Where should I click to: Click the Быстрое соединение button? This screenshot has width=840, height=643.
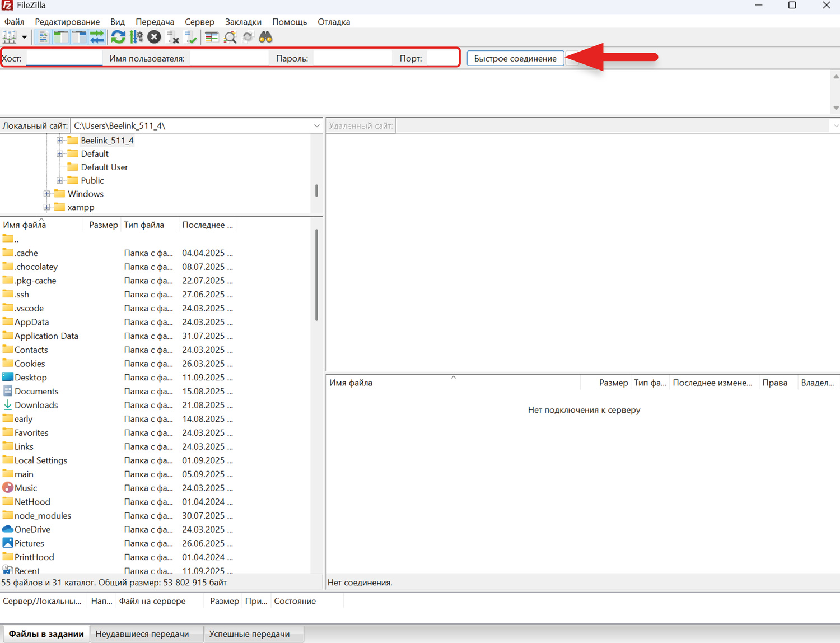tap(515, 58)
